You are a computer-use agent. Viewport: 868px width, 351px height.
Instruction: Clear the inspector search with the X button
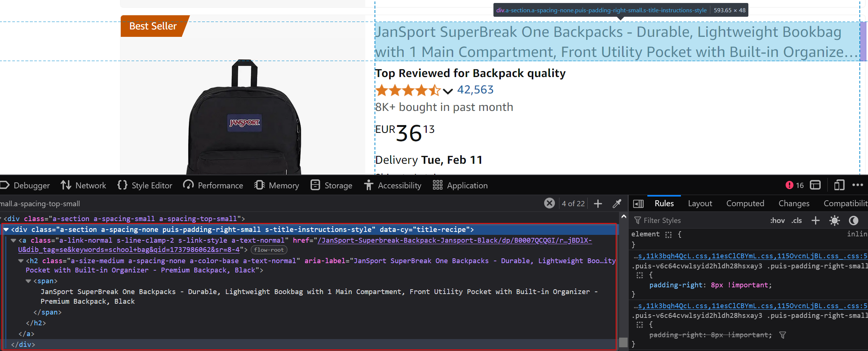pos(549,203)
